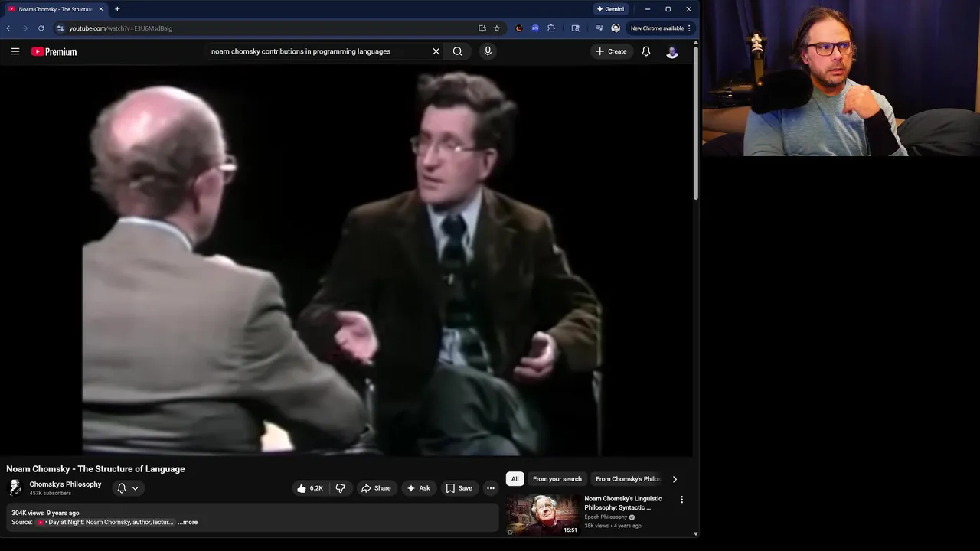Open YouTube notifications bell

coord(646,51)
